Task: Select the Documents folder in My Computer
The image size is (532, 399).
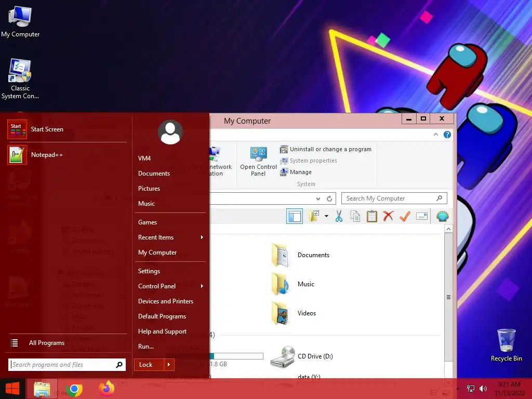Action: 300,255
